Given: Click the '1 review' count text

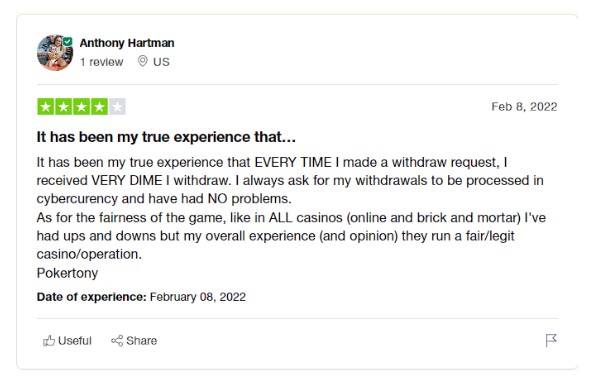Looking at the screenshot, I should tap(101, 62).
